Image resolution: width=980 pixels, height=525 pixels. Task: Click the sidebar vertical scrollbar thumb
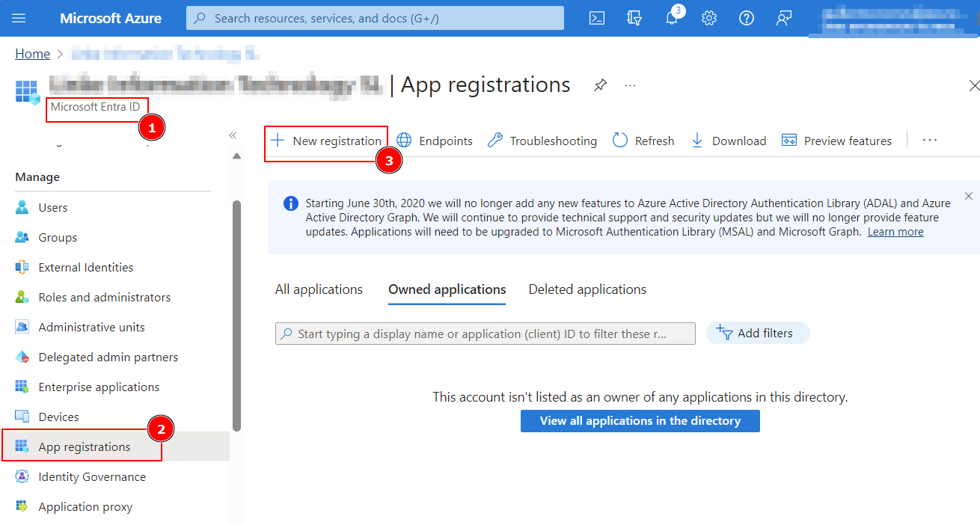[x=237, y=316]
